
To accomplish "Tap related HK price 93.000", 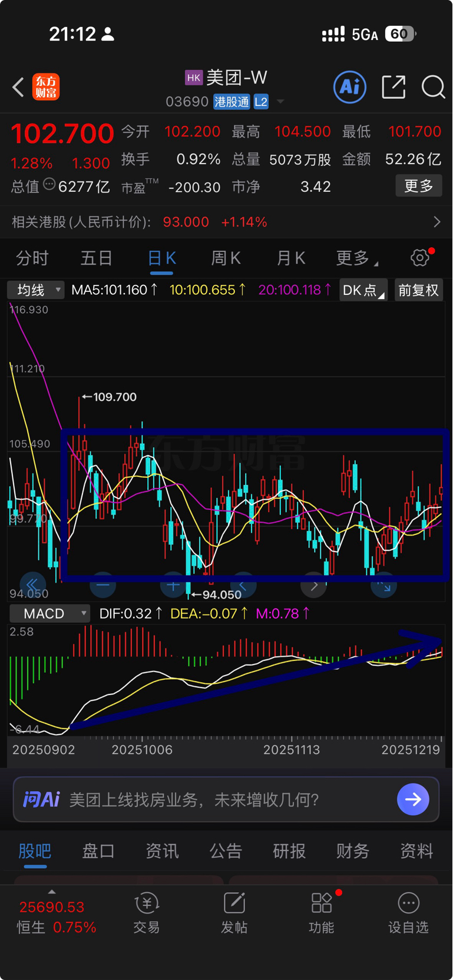I will click(x=186, y=222).
